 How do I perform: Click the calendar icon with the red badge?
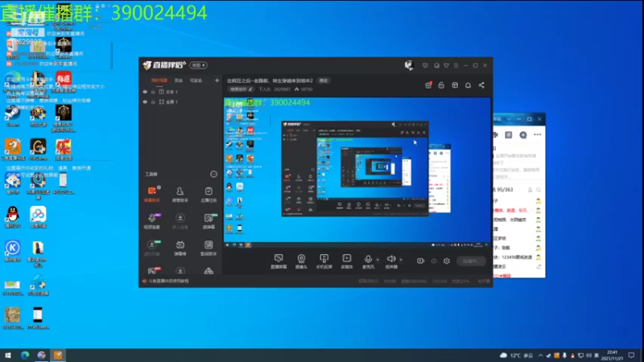tap(428, 85)
